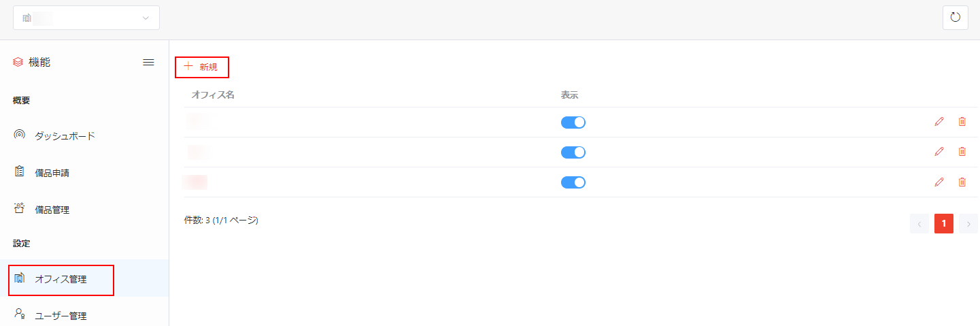This screenshot has height=326, width=980.
Task: Delete the first office with the trash icon
Action: coord(962,122)
